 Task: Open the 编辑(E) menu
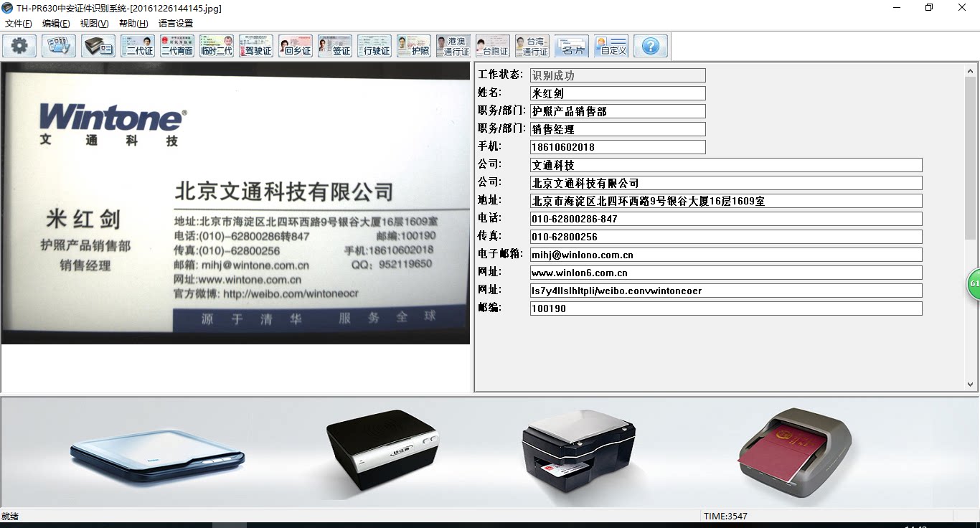coord(56,24)
